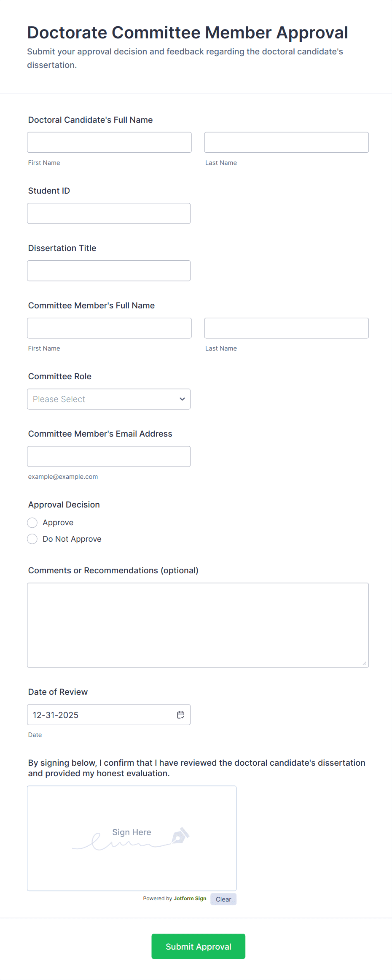Open the calendar picker for Date of Review
The width and height of the screenshot is (392, 980).
180,715
